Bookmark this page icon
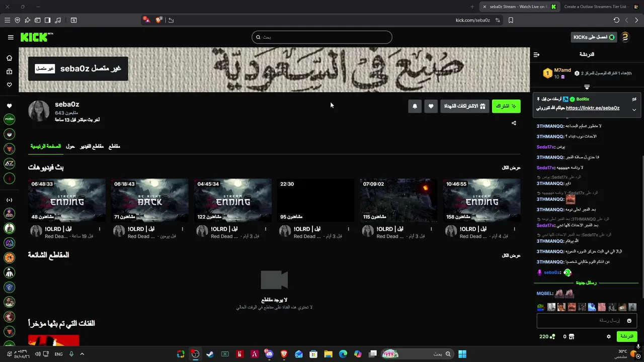 click(x=511, y=20)
